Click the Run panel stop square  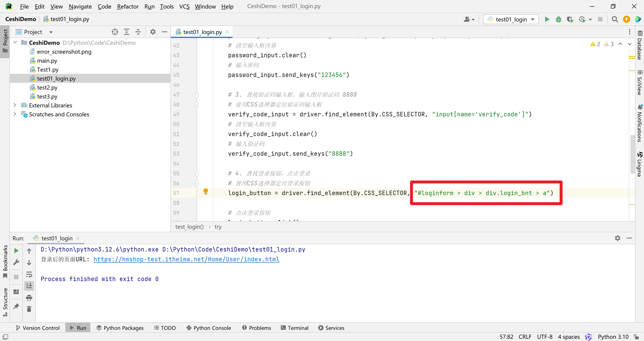pos(16,277)
